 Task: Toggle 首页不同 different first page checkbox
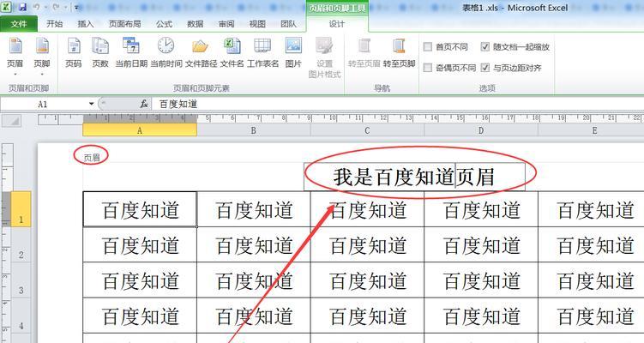(428, 47)
